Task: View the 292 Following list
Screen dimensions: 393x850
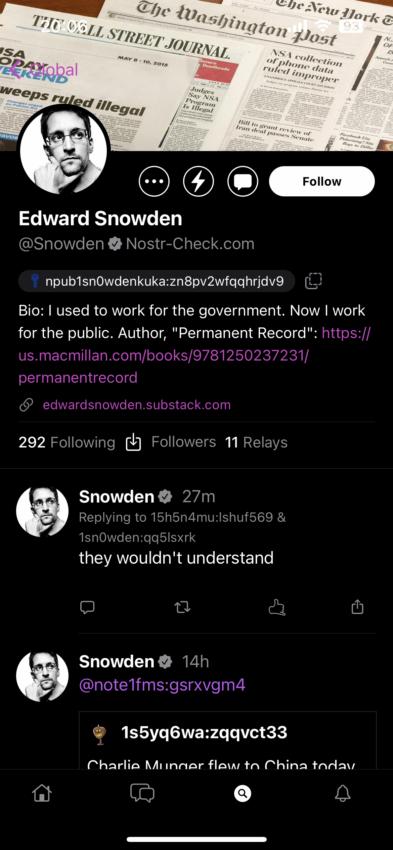Action: click(67, 442)
